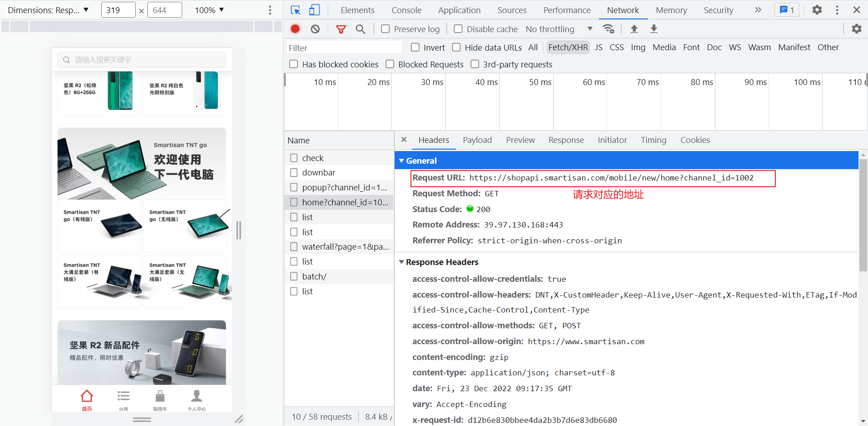
Task: Filter requests by JS type
Action: tap(599, 47)
